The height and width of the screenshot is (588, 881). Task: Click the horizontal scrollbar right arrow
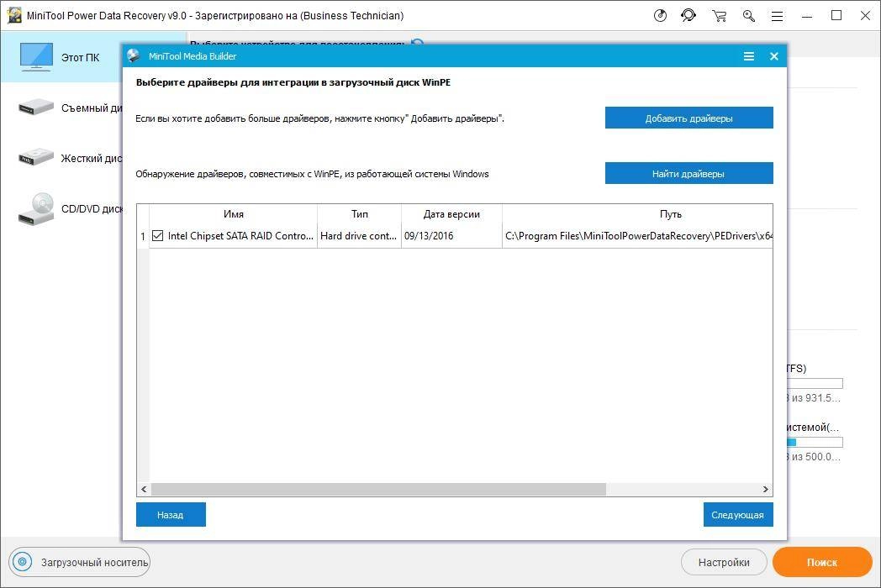pyautogui.click(x=765, y=489)
